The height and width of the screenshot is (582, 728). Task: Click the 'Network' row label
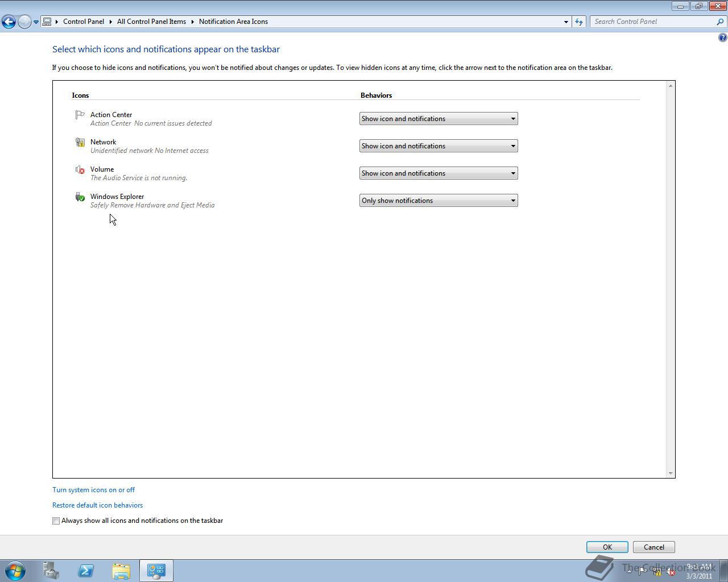click(103, 142)
